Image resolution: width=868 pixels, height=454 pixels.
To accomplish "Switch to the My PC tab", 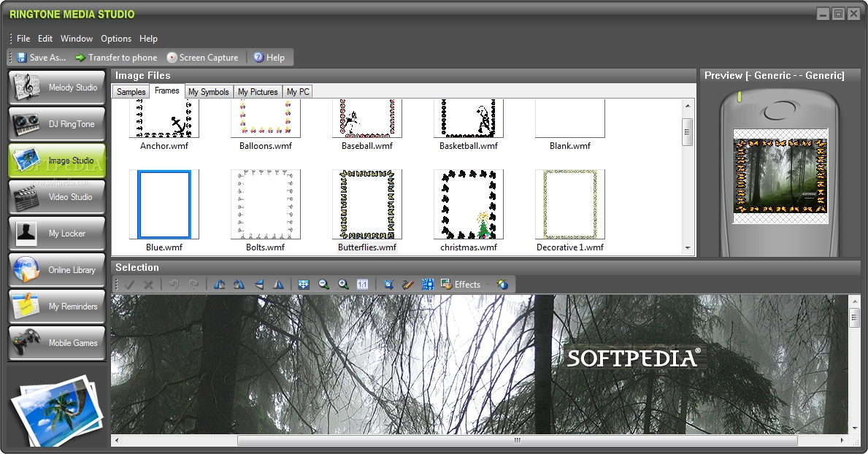I will click(298, 92).
